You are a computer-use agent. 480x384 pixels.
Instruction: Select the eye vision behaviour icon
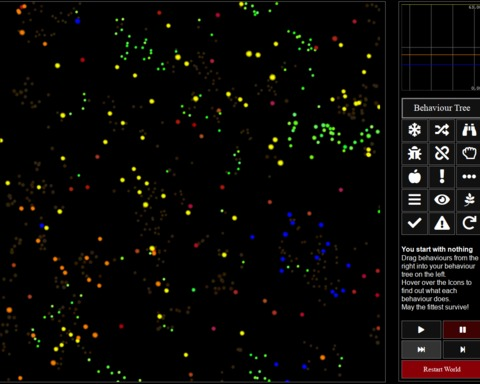pyautogui.click(x=442, y=200)
